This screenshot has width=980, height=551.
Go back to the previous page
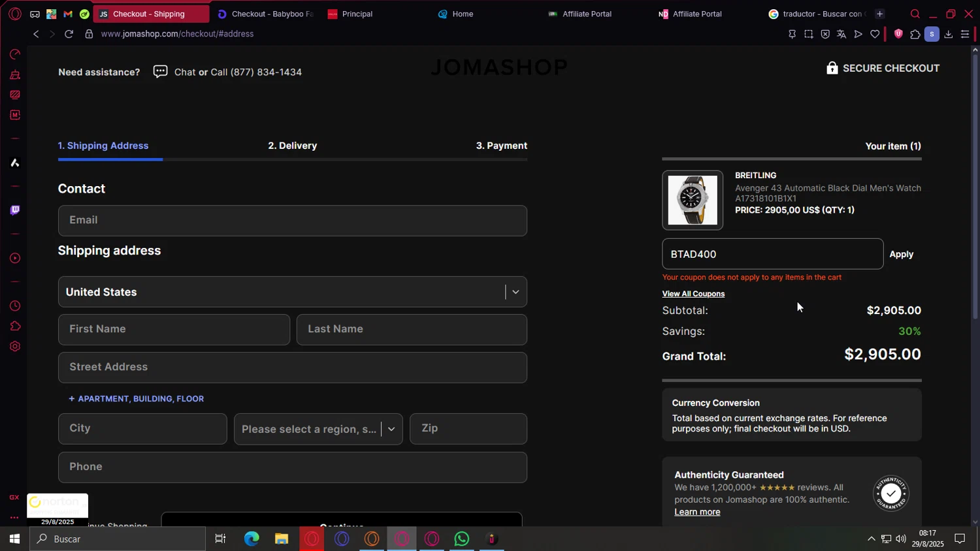[x=36, y=34]
